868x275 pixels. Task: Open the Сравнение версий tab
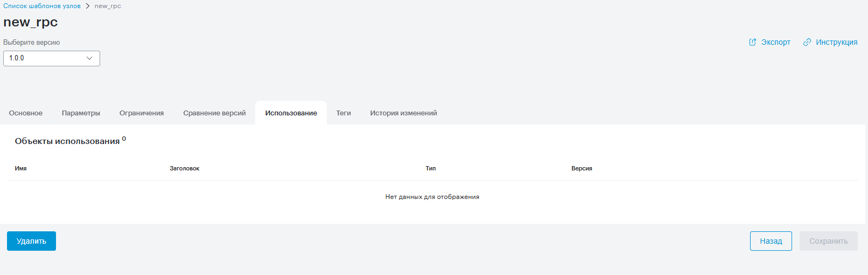pyautogui.click(x=214, y=113)
